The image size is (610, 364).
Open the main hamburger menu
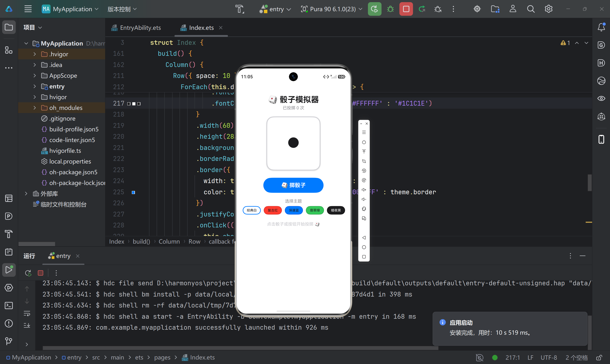click(x=28, y=9)
